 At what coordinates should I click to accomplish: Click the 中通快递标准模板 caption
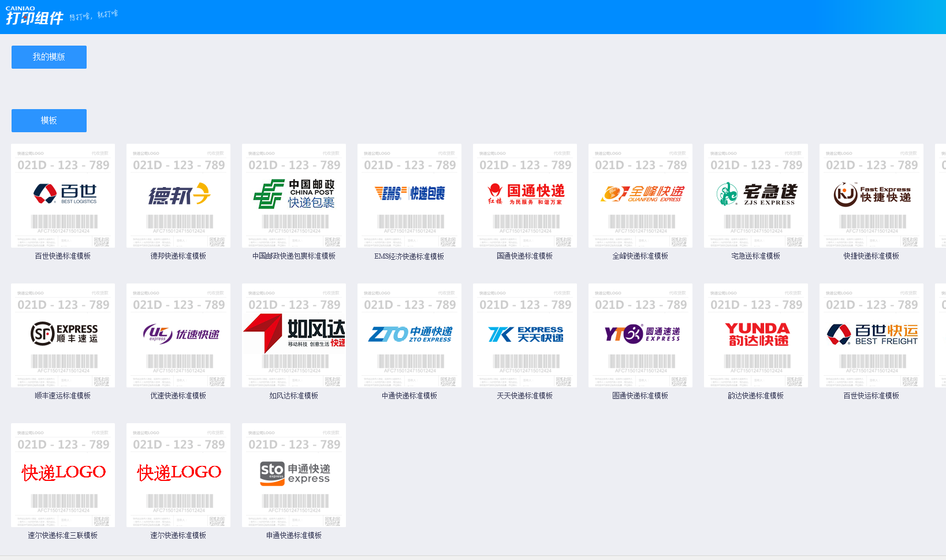pyautogui.click(x=409, y=395)
